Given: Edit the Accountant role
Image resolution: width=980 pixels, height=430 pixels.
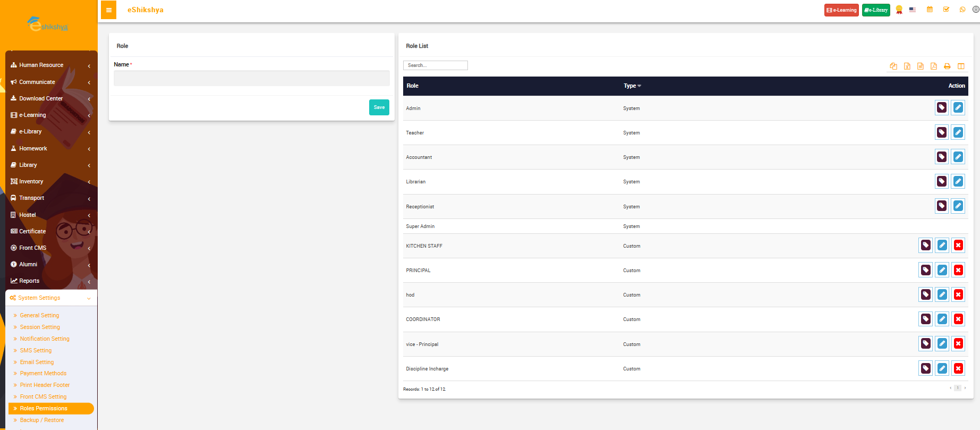Looking at the screenshot, I should [958, 157].
